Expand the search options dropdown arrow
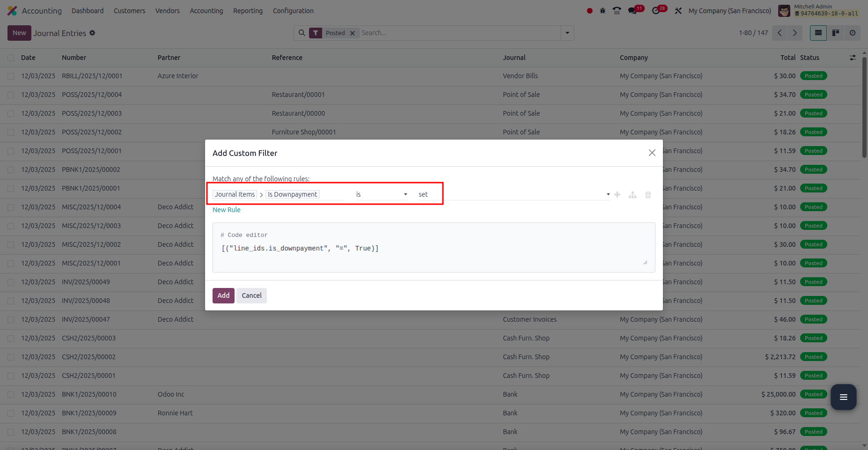The width and height of the screenshot is (868, 450). (567, 33)
